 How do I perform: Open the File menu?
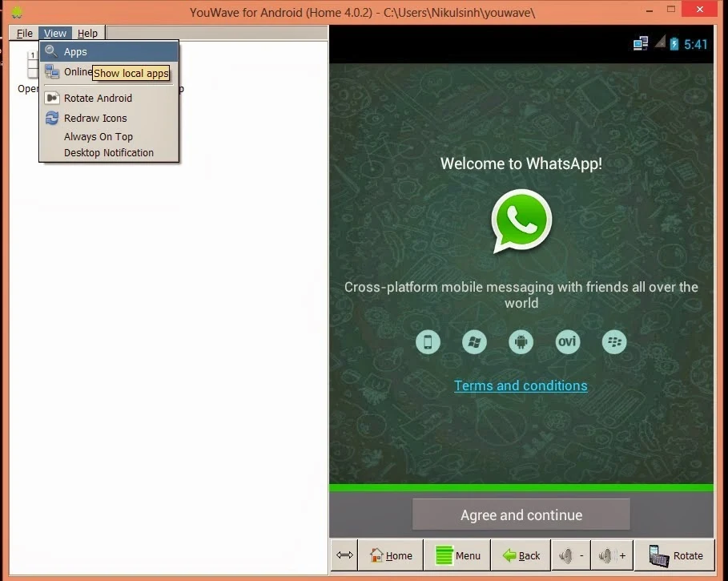(25, 33)
